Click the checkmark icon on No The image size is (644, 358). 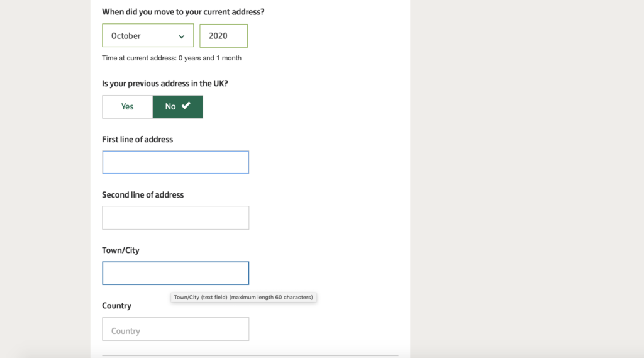tap(186, 106)
